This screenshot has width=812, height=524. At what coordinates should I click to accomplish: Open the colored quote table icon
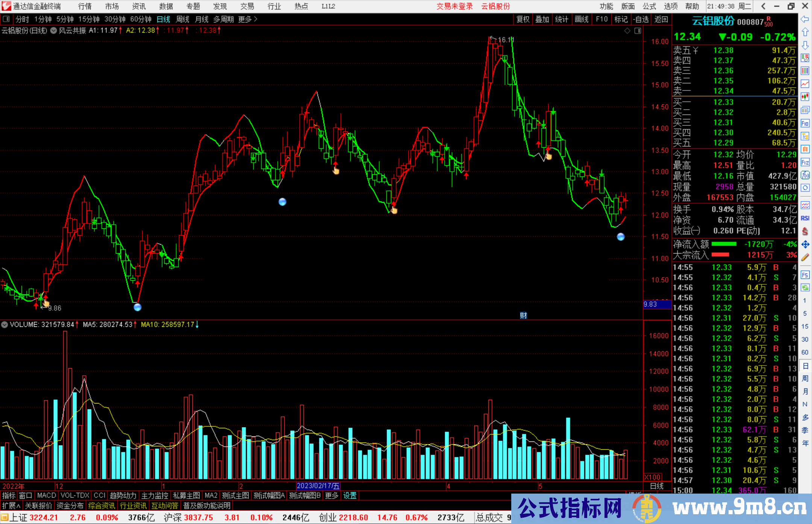click(x=805, y=71)
